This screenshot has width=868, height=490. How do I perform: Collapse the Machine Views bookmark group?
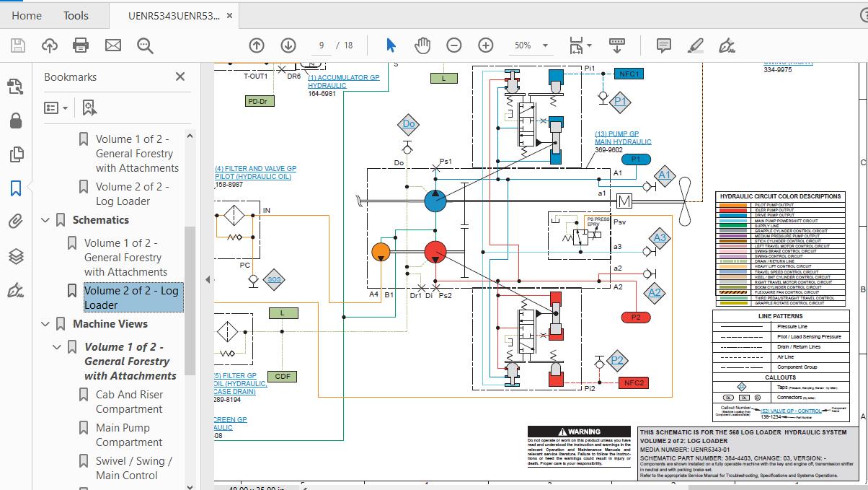point(46,324)
